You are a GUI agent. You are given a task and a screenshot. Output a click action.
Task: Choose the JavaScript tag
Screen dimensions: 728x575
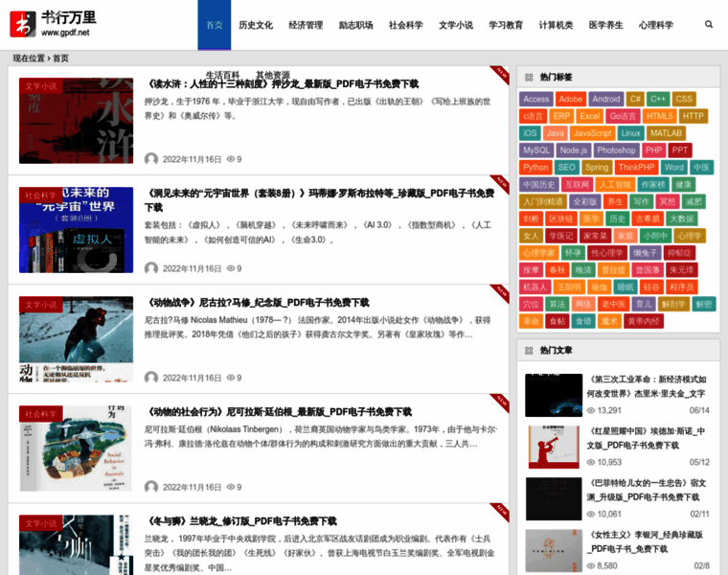tap(592, 133)
